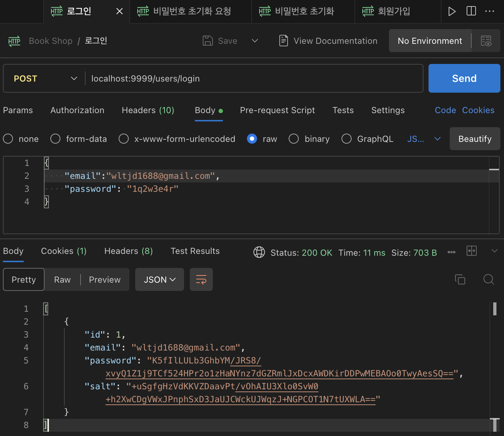This screenshot has height=436, width=504.
Task: Toggle the response line wrap icon
Action: [x=201, y=279]
